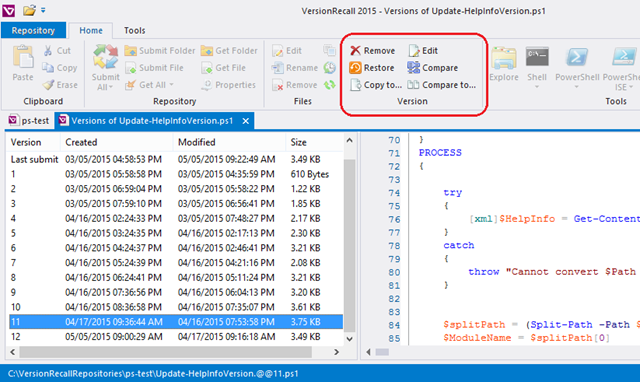Select version 5 sized 2.30 KB
Viewport: 640px width, 382px height.
click(176, 233)
